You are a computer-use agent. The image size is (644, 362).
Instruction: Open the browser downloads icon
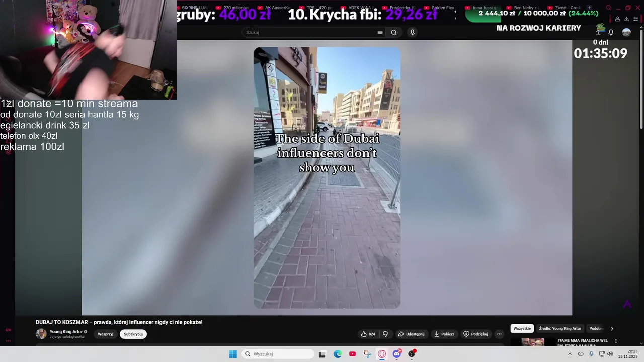pos(626,19)
